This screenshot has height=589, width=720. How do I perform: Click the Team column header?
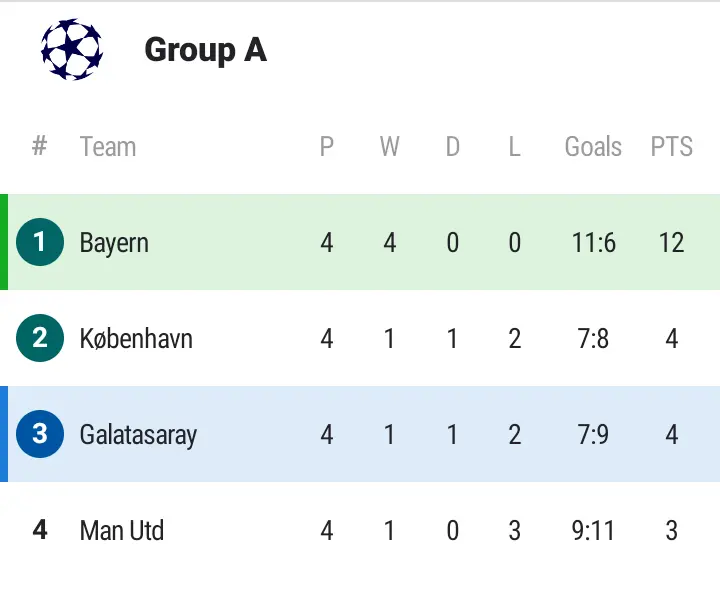107,147
